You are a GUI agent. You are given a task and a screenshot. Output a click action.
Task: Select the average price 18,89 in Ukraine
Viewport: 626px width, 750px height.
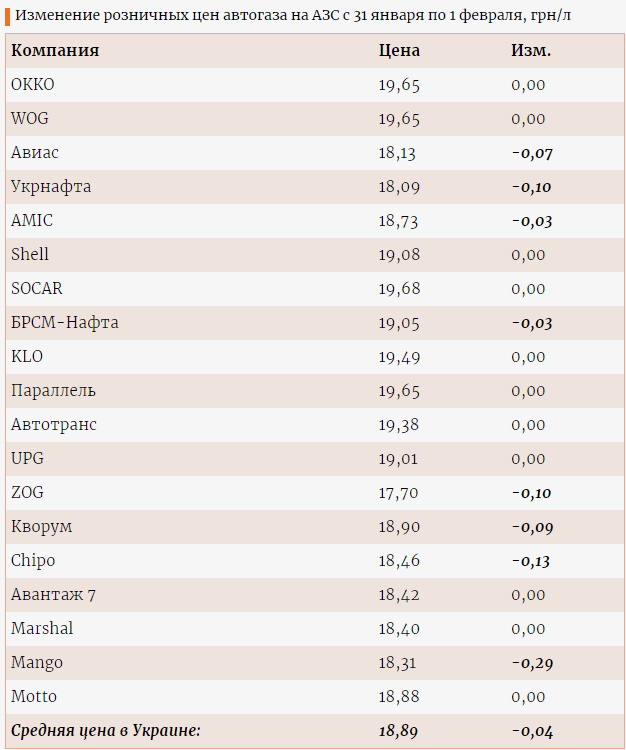click(x=399, y=731)
